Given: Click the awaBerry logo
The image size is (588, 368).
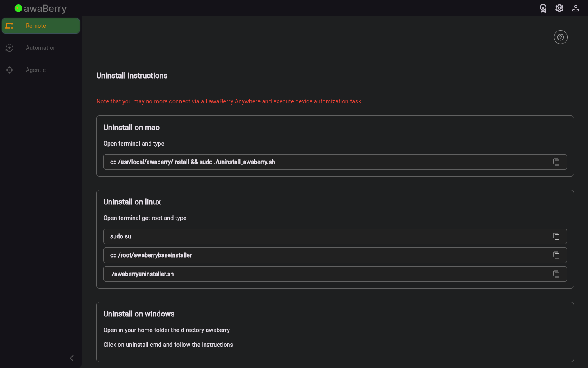Looking at the screenshot, I should [x=40, y=9].
